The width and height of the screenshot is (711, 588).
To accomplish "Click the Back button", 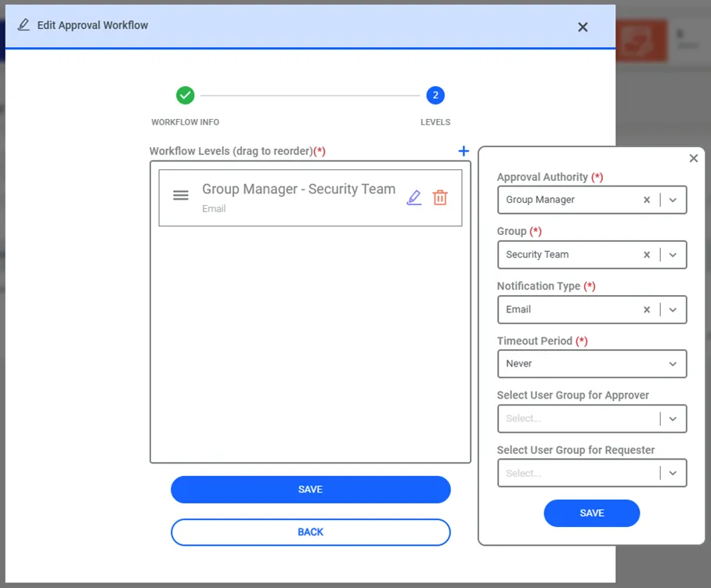I will pos(311,532).
